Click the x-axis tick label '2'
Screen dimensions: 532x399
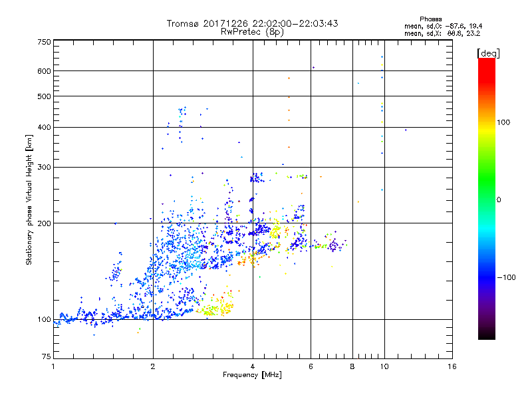[x=153, y=366]
